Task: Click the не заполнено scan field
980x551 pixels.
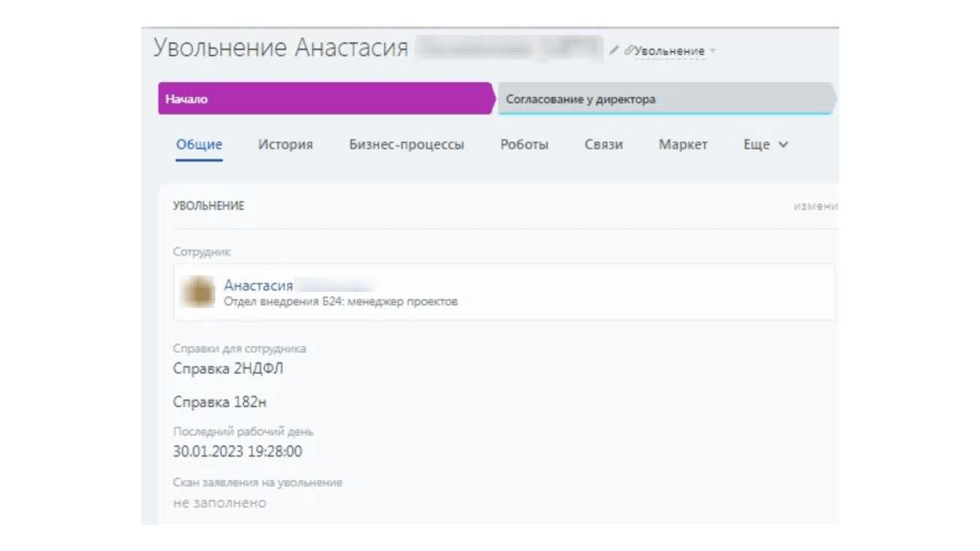Action: [219, 503]
